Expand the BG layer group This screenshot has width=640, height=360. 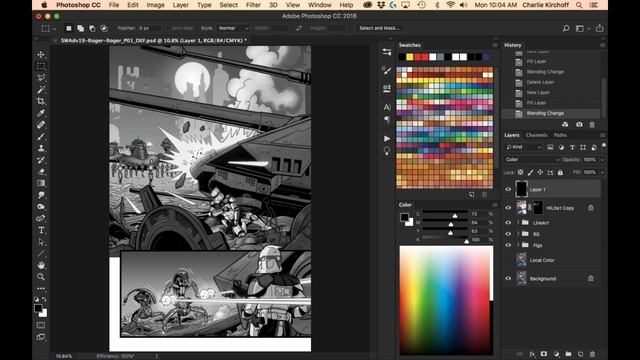(x=518, y=234)
